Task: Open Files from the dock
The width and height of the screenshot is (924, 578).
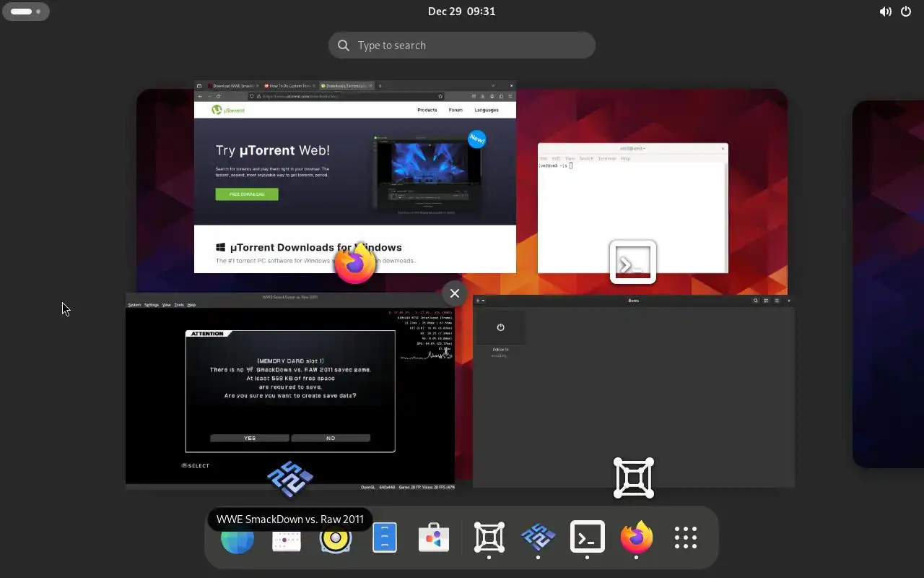Action: pos(385,538)
